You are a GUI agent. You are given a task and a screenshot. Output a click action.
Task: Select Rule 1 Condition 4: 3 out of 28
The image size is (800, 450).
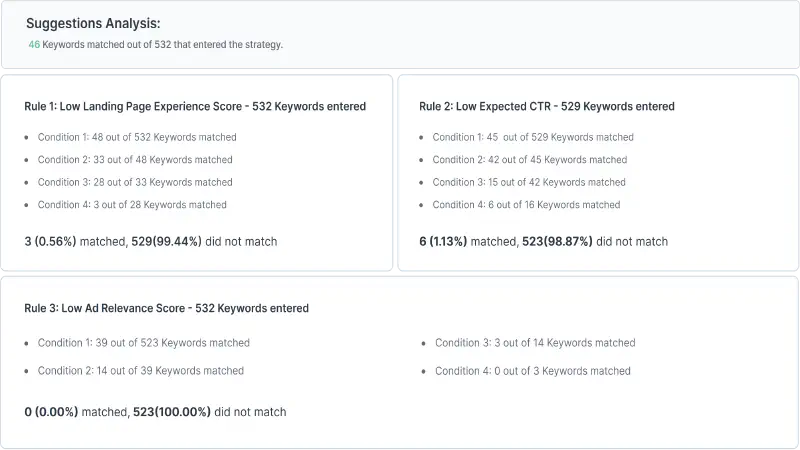pos(132,205)
